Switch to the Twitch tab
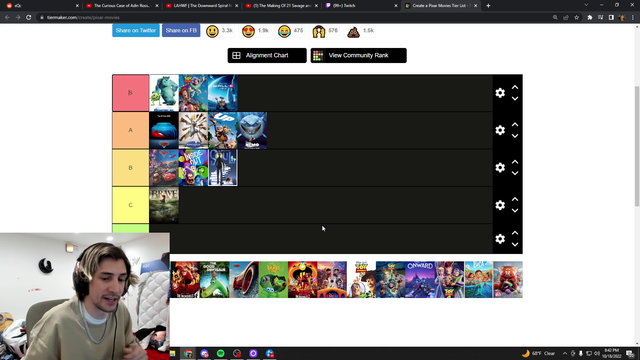 (360, 6)
